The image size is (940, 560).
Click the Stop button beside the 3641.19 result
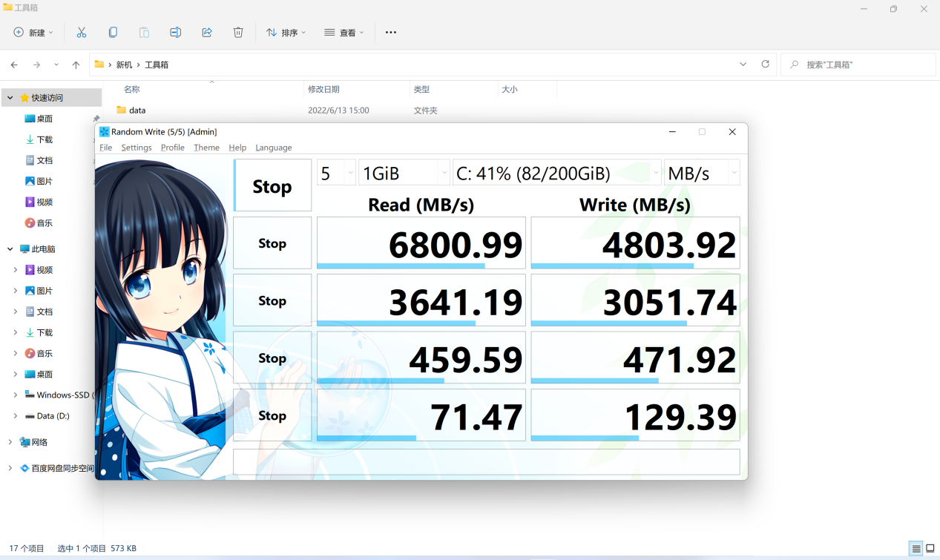coord(272,300)
